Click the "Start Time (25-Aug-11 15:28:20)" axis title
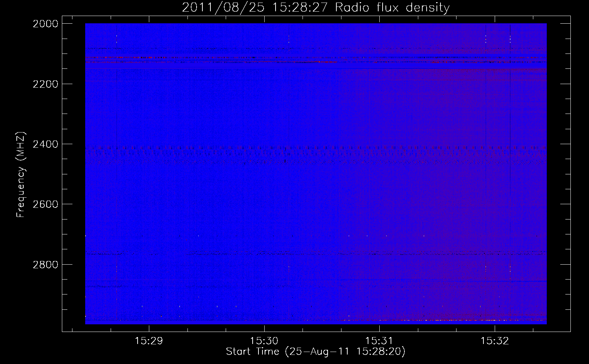Screen dimensions: 589x364 316,352
